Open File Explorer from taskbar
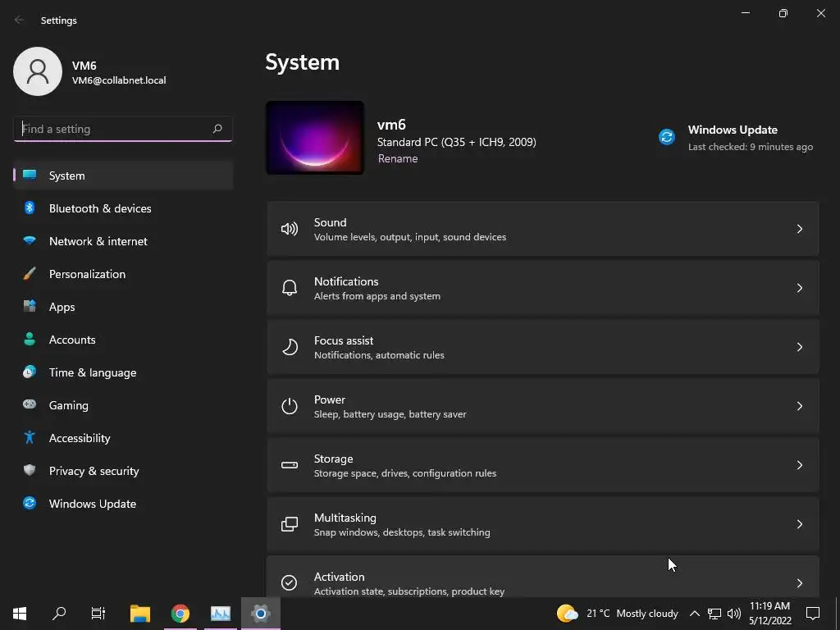This screenshot has height=630, width=840. point(140,614)
